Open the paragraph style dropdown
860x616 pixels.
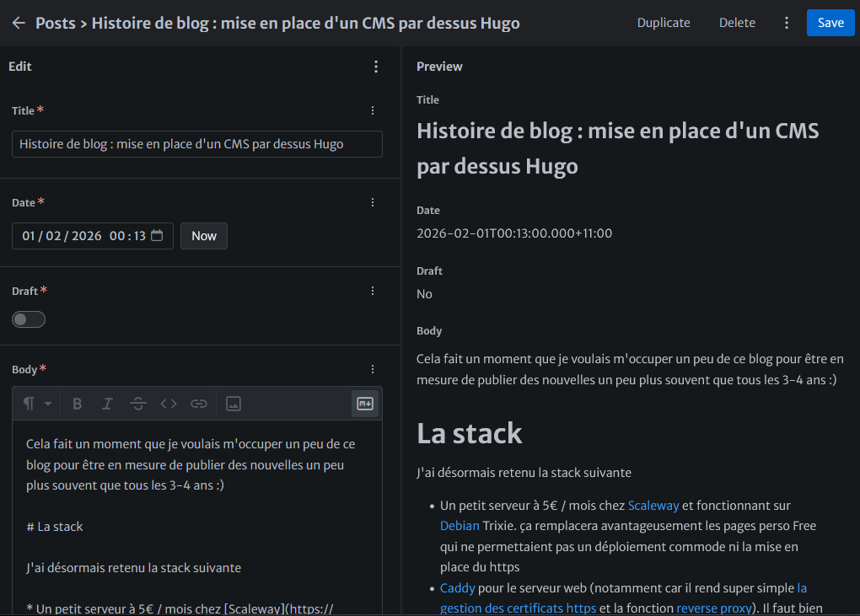click(37, 404)
